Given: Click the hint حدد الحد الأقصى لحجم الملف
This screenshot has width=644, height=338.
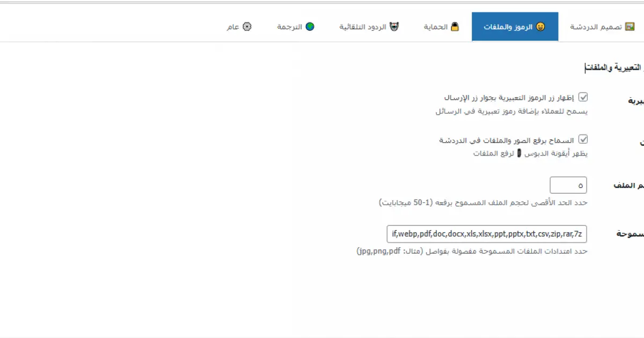Looking at the screenshot, I should pos(483,203).
